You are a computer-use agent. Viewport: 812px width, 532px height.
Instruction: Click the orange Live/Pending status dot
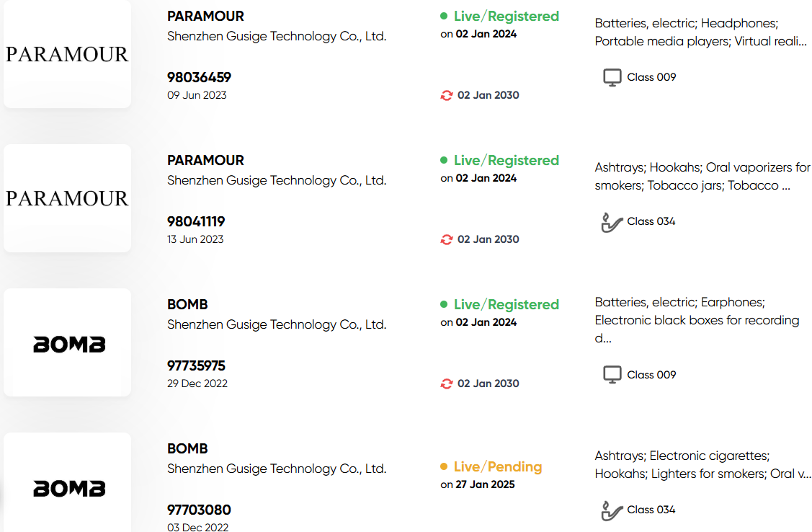[444, 466]
